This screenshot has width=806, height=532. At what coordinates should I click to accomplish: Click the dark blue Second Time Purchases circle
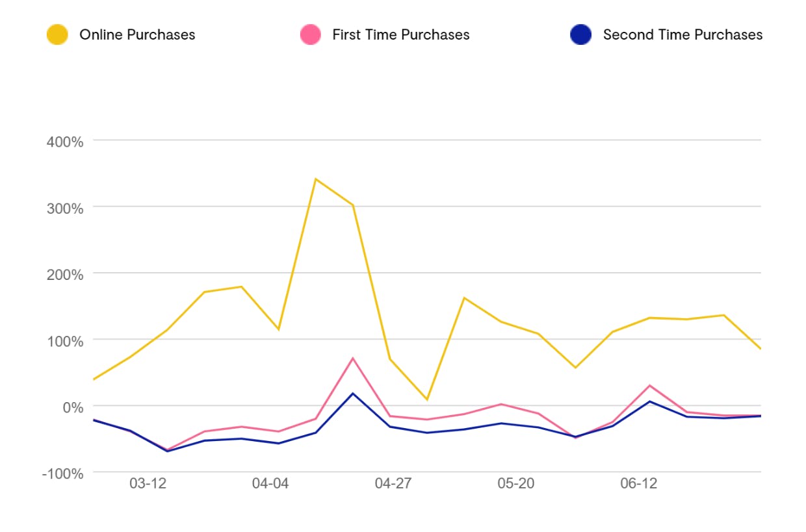580,34
